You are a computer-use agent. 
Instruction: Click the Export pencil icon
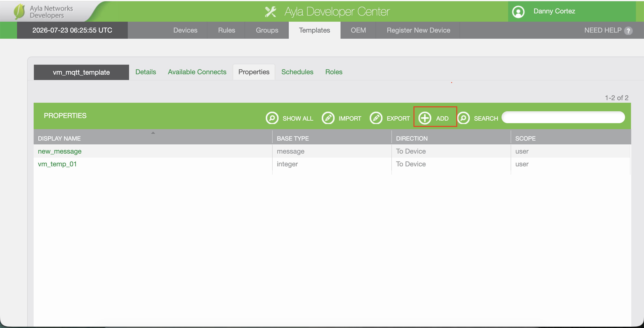pos(376,118)
